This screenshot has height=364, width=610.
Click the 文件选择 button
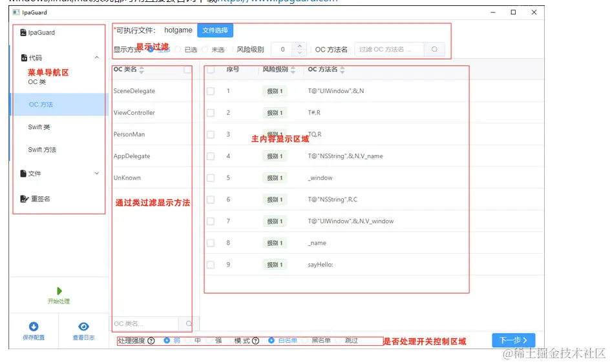pos(215,30)
